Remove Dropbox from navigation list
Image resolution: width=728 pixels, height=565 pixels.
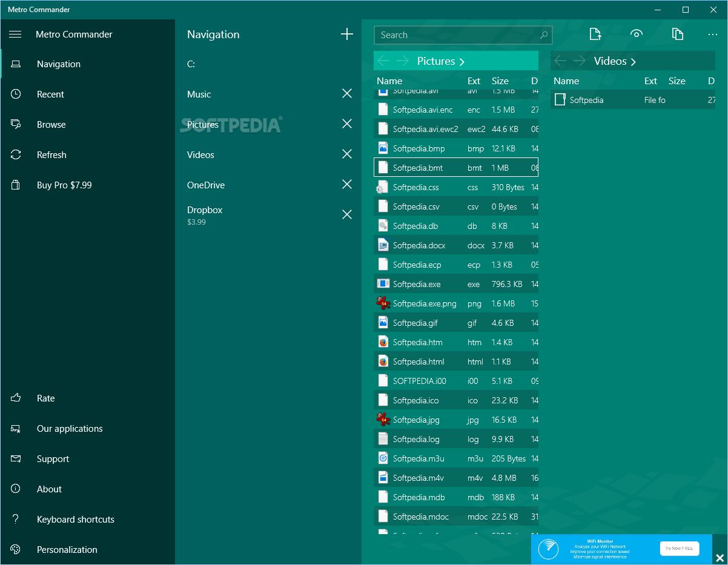347,214
